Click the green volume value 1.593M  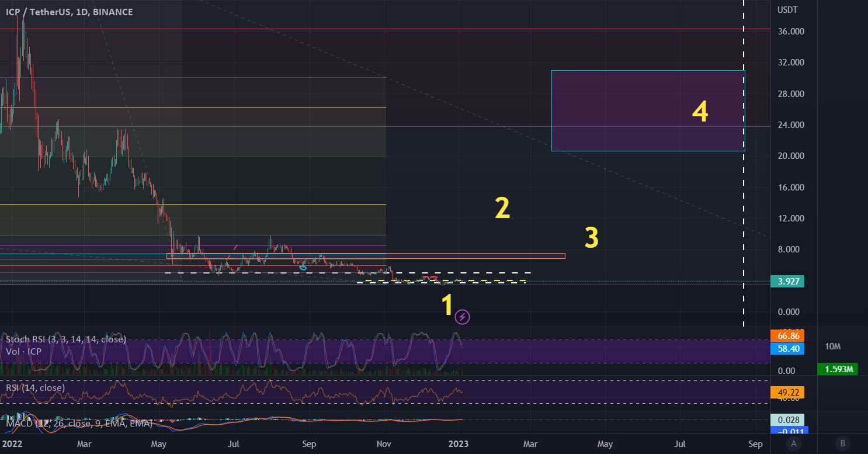836,369
